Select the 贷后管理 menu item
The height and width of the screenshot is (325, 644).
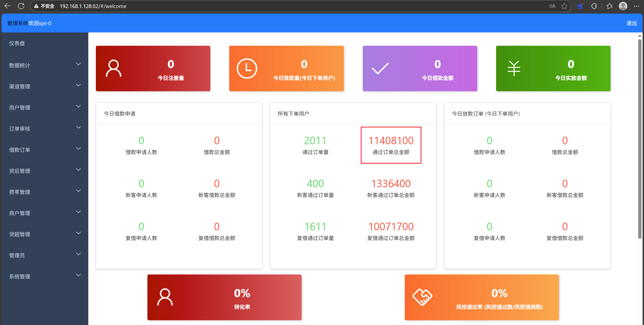[x=20, y=171]
